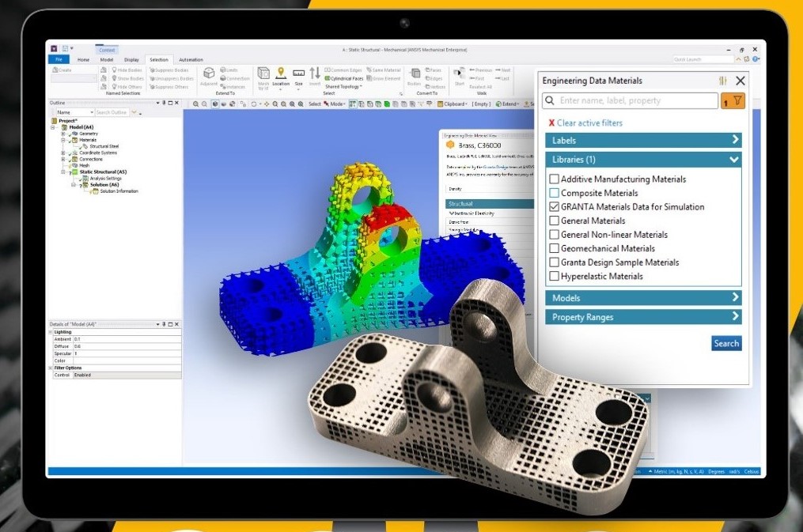Tick the Geomechanical Materials checkbox
This screenshot has height=532, width=803.
pyautogui.click(x=554, y=248)
